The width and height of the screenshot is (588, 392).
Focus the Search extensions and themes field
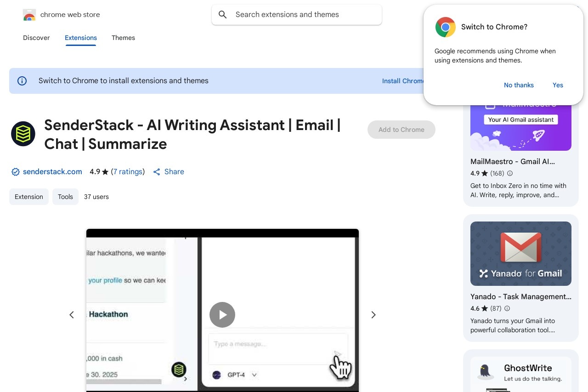click(x=297, y=15)
